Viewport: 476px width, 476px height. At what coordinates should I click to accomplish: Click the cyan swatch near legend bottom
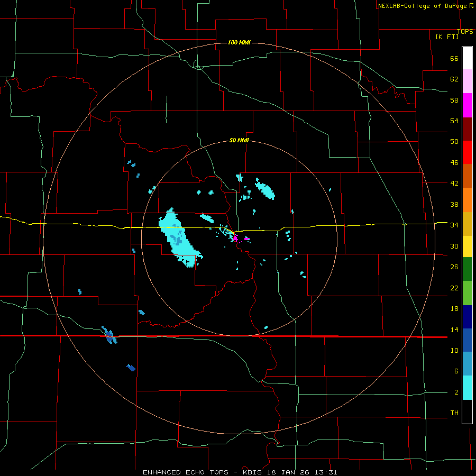pos(467,388)
